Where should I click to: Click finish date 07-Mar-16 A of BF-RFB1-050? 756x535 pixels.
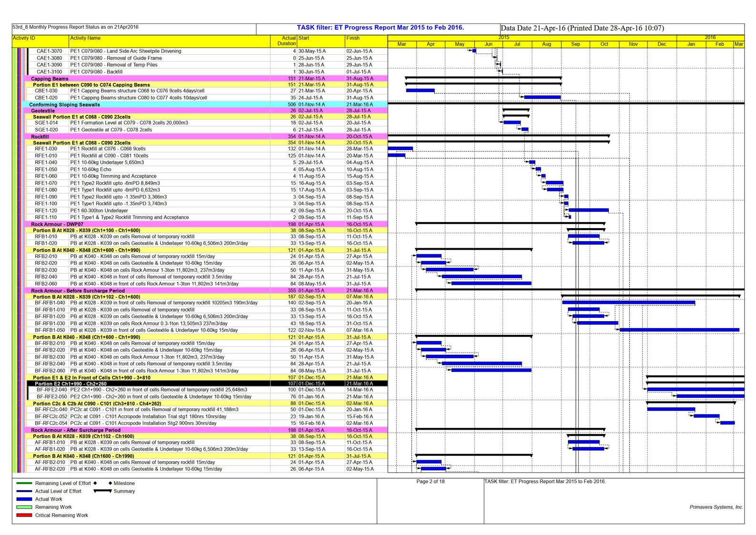click(x=359, y=330)
